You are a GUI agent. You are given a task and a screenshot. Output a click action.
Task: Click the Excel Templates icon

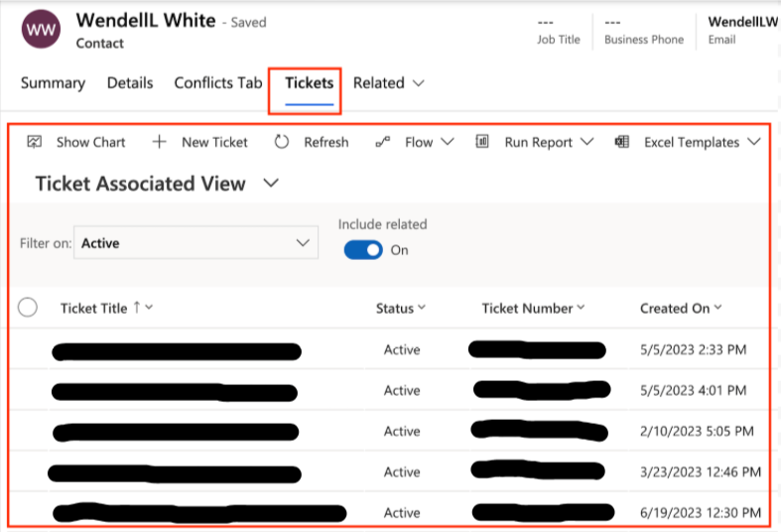tap(621, 142)
